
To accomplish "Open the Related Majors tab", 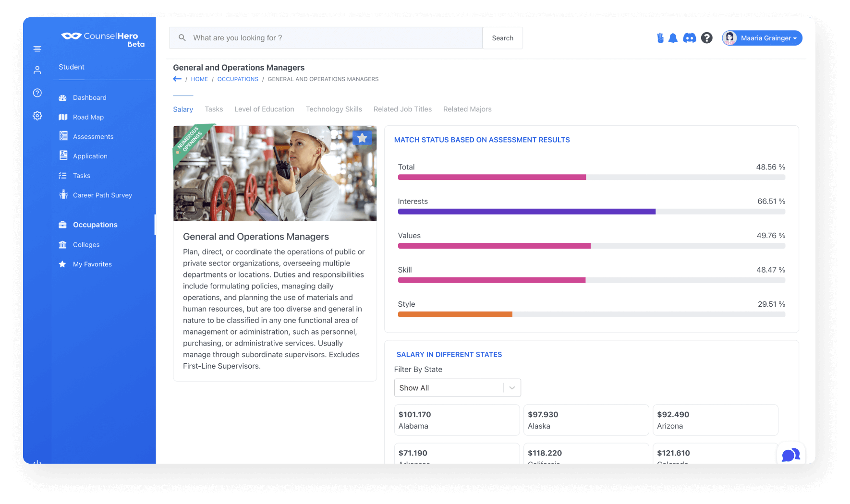I will coord(467,109).
